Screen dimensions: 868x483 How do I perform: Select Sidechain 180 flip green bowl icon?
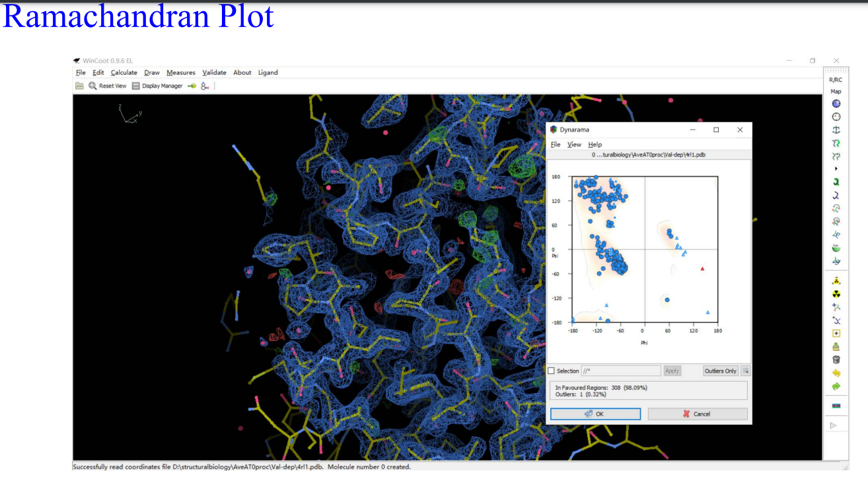836,248
